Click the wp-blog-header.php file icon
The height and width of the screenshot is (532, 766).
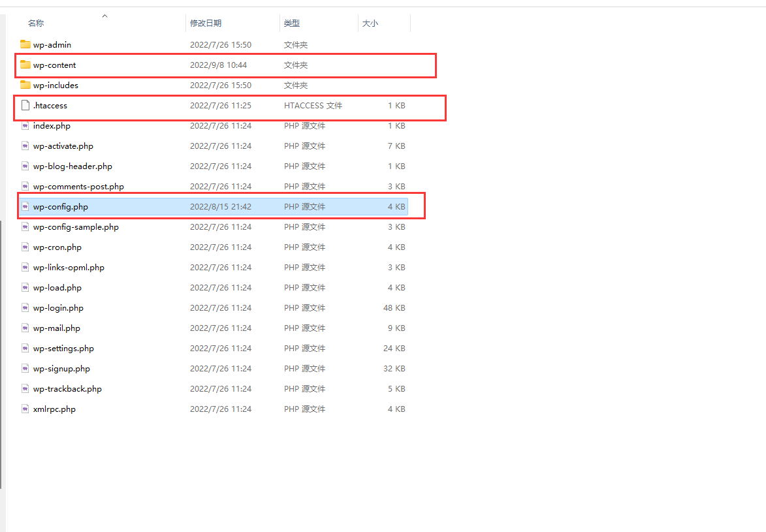pos(25,166)
